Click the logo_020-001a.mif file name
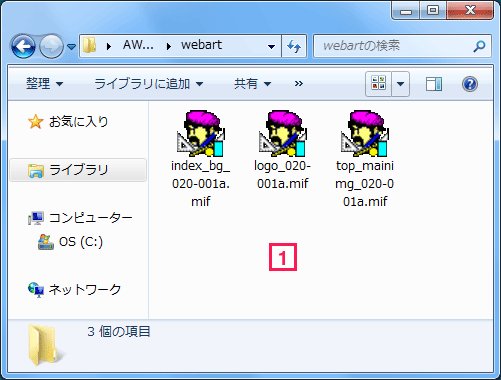Image resolution: width=501 pixels, height=380 pixels. coord(283,175)
